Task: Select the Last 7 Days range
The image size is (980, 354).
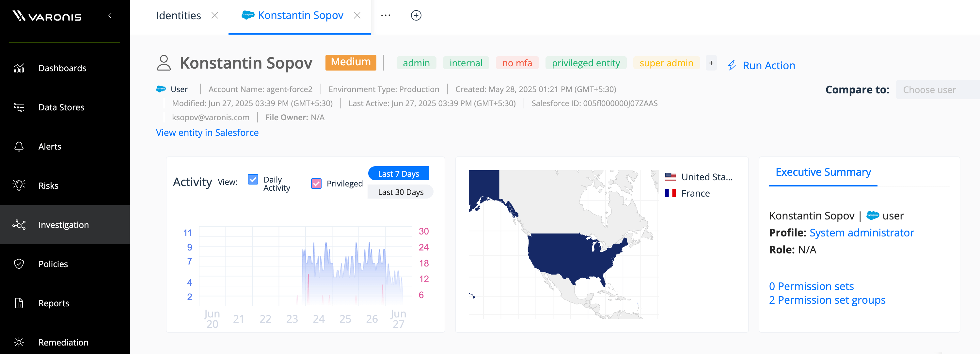Action: point(399,174)
